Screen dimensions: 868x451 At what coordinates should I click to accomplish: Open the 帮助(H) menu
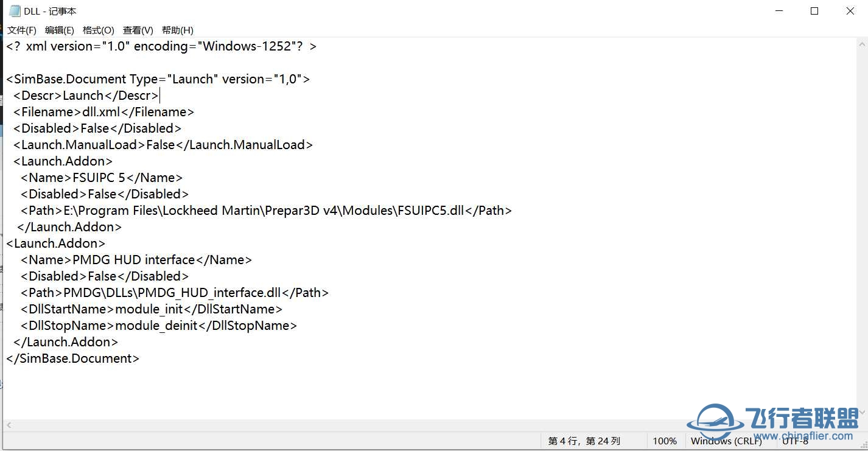coord(177,30)
